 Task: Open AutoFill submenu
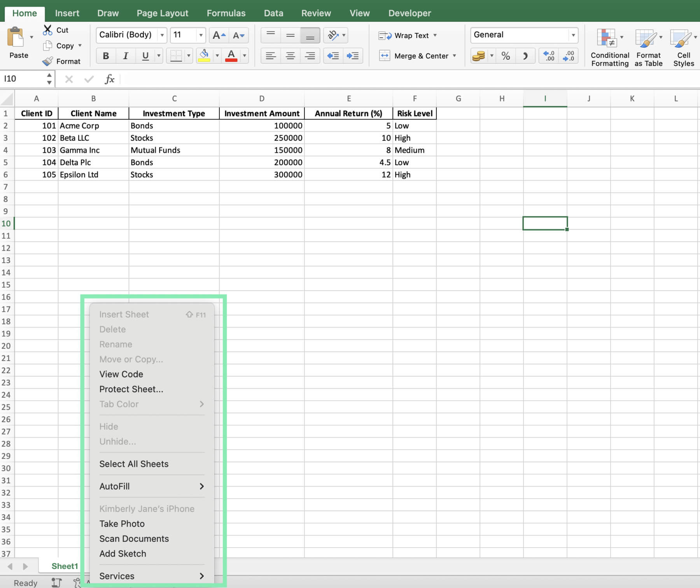tap(152, 486)
